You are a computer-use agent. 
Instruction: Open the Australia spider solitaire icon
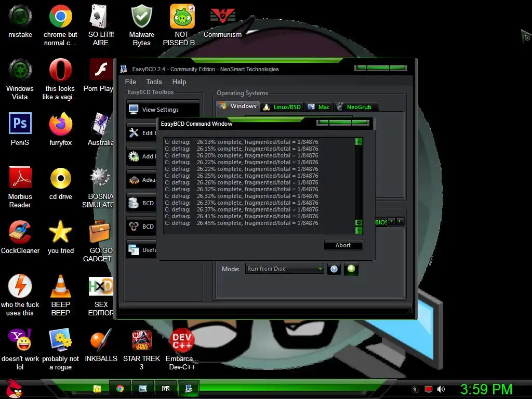pyautogui.click(x=100, y=129)
